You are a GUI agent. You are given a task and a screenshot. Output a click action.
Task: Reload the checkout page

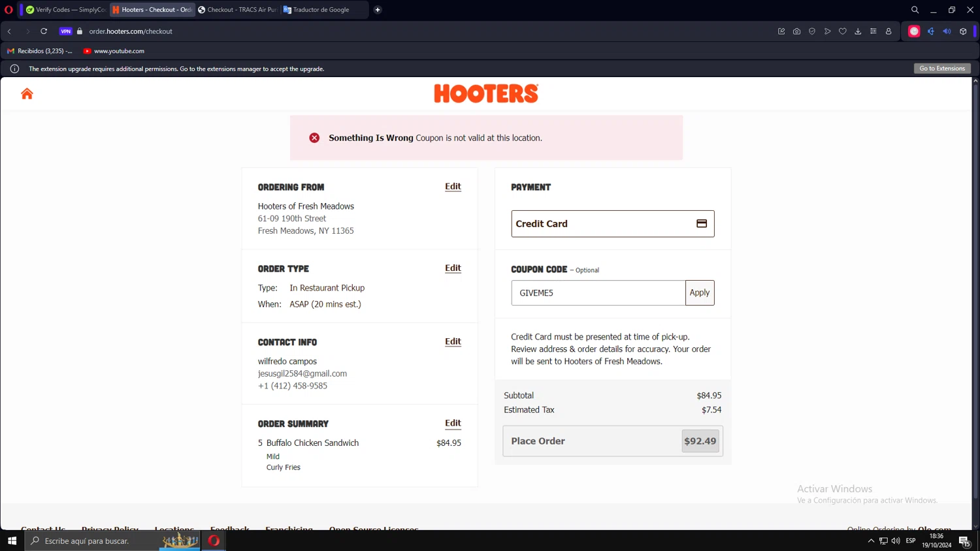coord(44,31)
